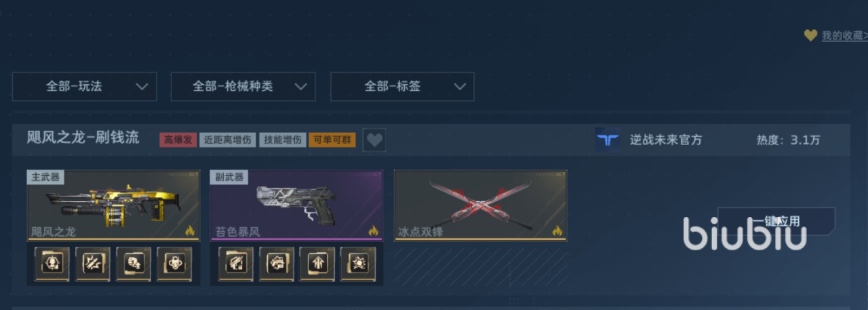Click second attachment icon under 飓风之龙

pos(93,264)
